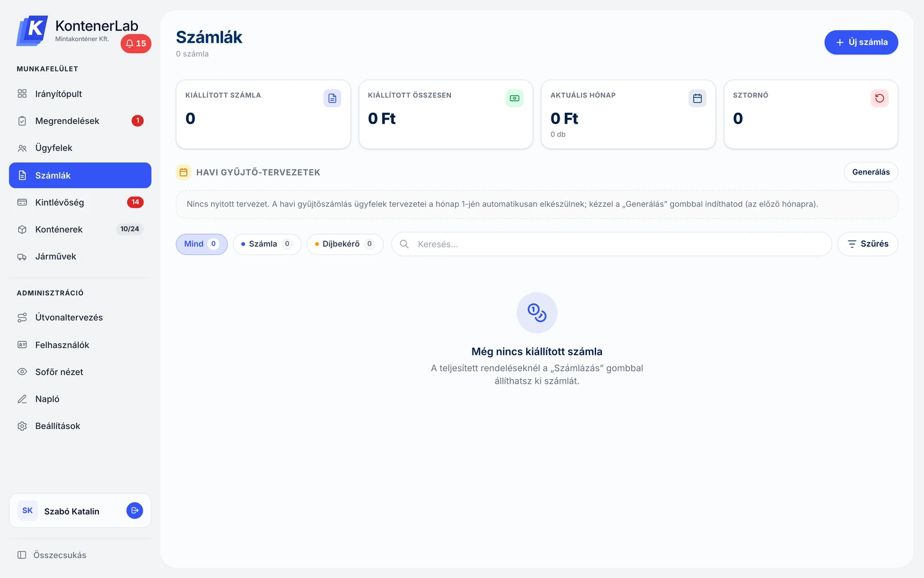The image size is (924, 578).
Task: Click banknote icon in Kiállított összesen card
Action: [x=515, y=98]
